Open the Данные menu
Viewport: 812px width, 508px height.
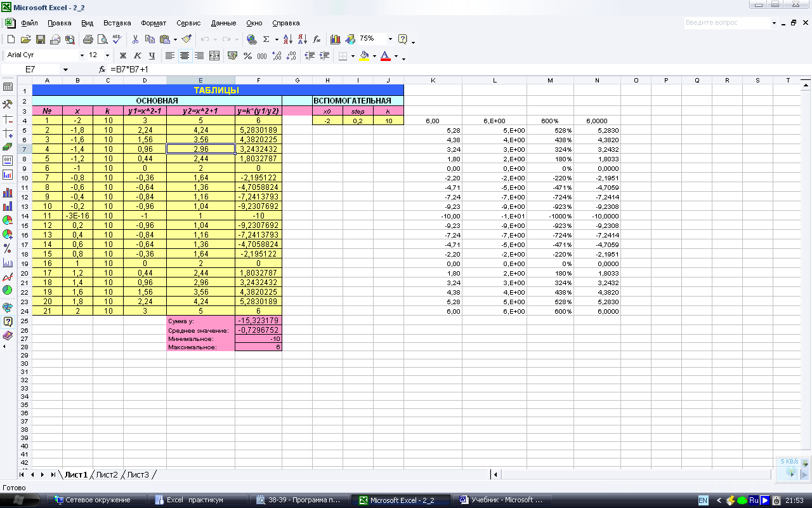(223, 23)
